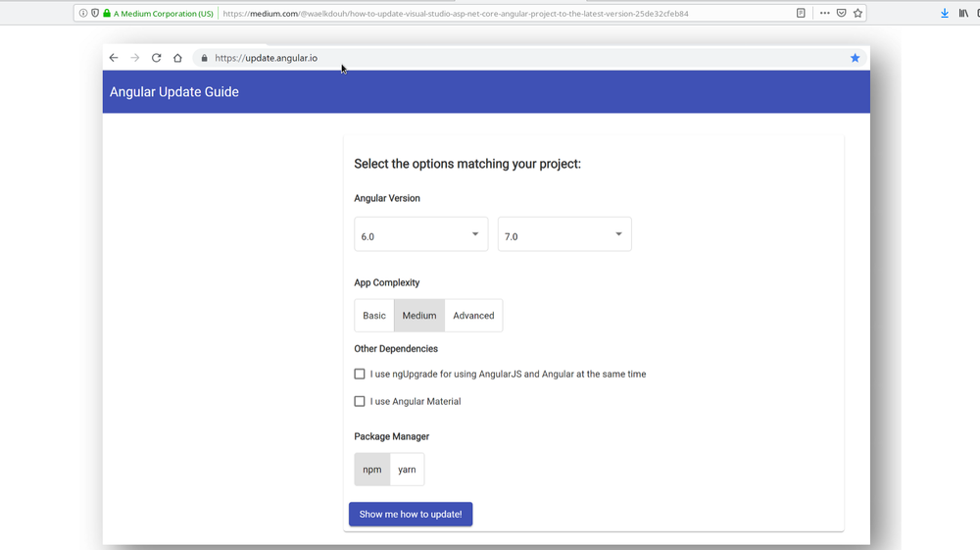Click Show me how to update button
The height and width of the screenshot is (550, 980).
click(x=411, y=514)
